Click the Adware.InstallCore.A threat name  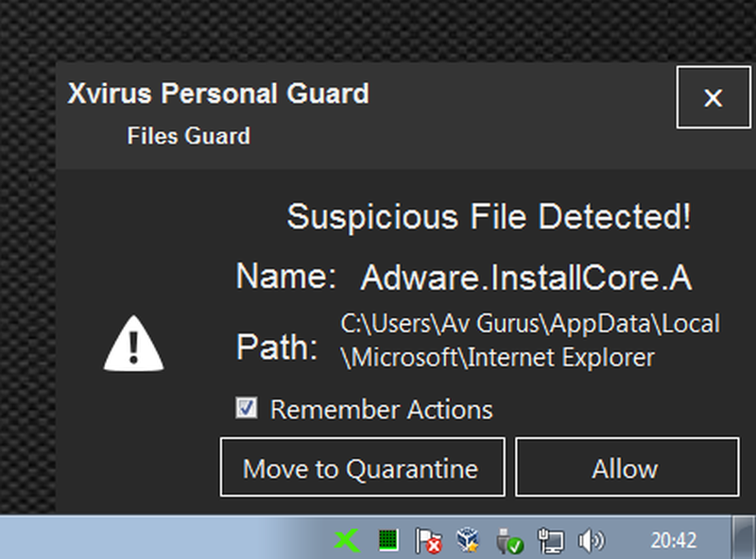point(526,278)
